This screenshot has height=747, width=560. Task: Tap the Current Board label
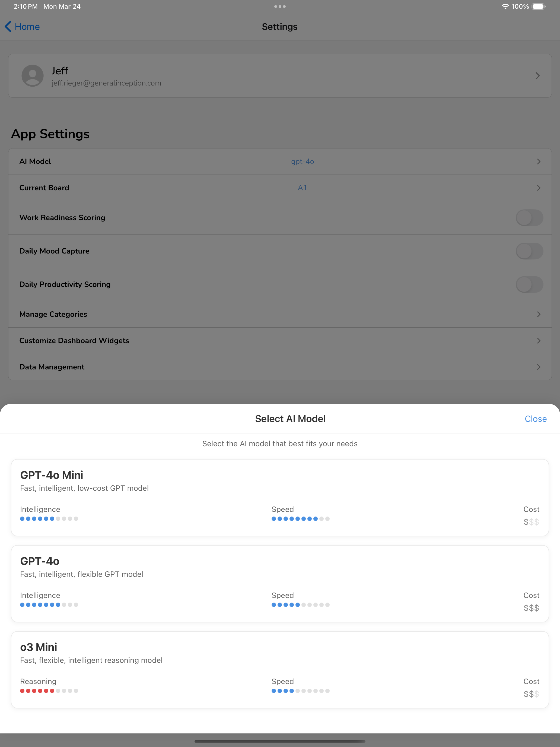coord(44,188)
